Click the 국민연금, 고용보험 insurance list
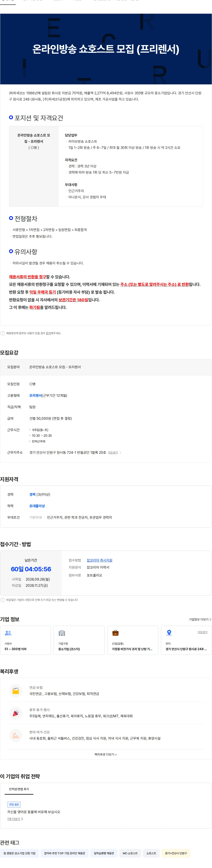The height and width of the screenshot is (868, 212). 64,694
